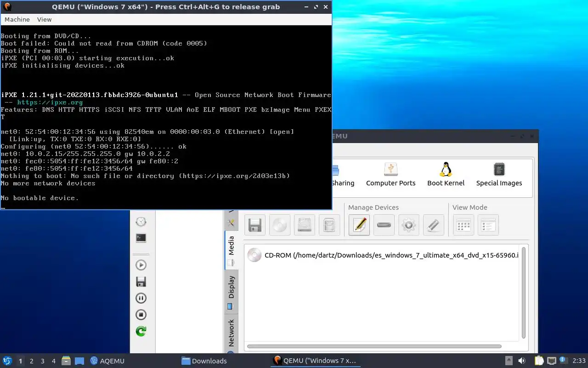Open the View menu in QEMU window
588x368 pixels.
[44, 19]
